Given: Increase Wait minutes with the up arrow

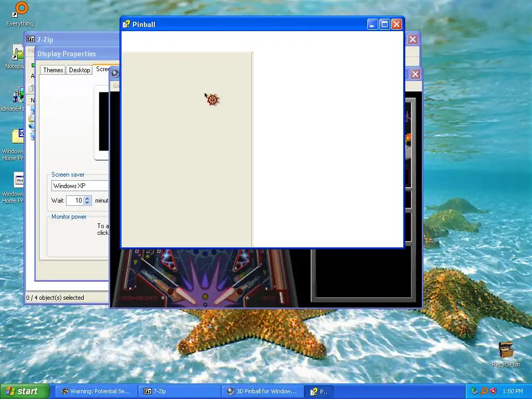Looking at the screenshot, I should [x=87, y=198].
